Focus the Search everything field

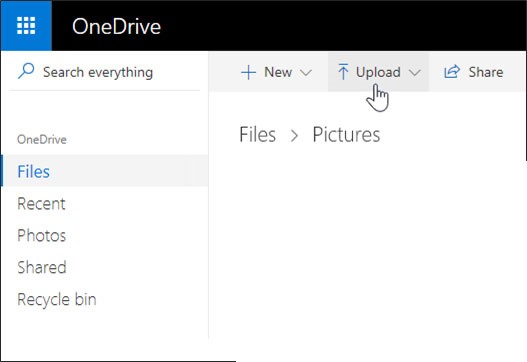tap(105, 72)
